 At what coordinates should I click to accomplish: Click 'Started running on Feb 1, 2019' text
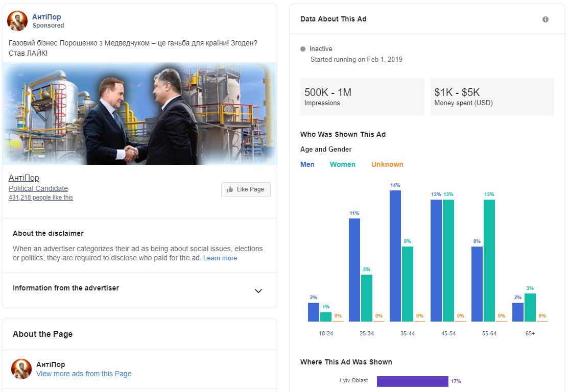coord(357,60)
